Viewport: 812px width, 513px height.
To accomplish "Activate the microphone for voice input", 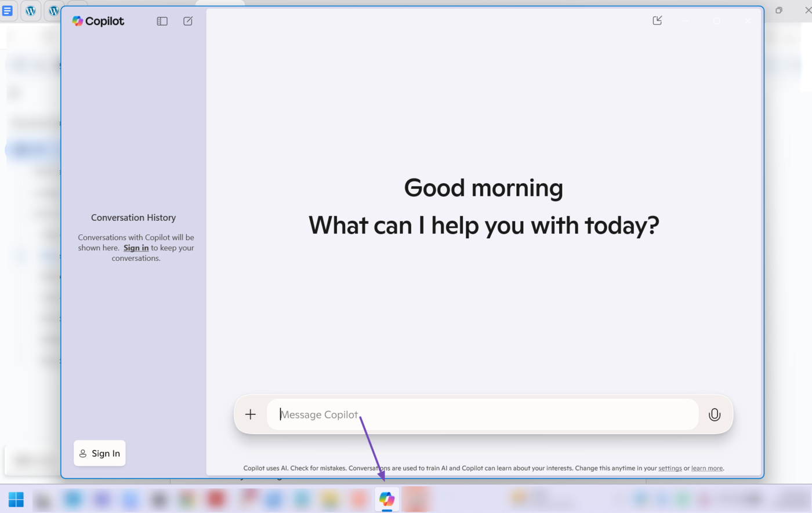I will 714,414.
